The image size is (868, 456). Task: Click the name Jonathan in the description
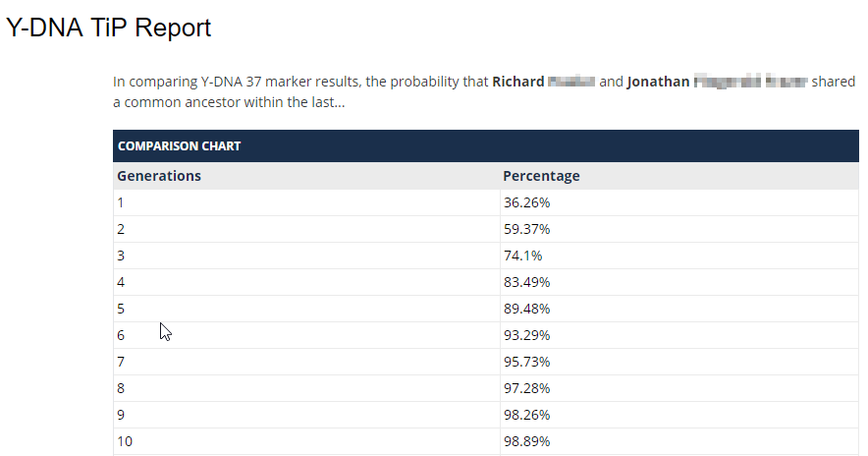(659, 82)
